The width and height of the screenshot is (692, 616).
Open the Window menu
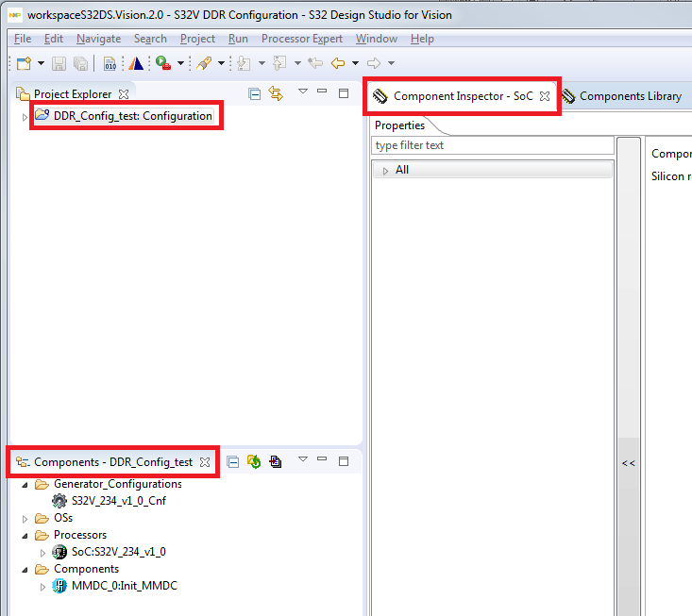point(377,39)
